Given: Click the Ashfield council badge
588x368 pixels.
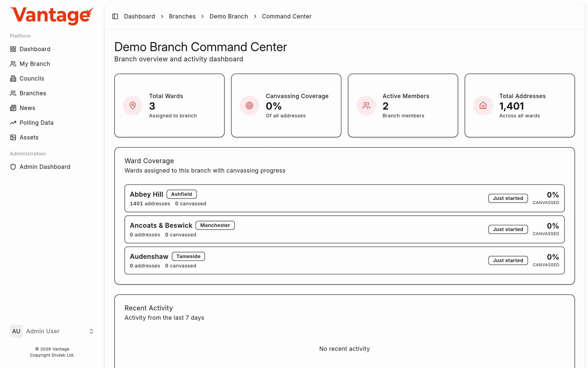Looking at the screenshot, I should (x=182, y=194).
